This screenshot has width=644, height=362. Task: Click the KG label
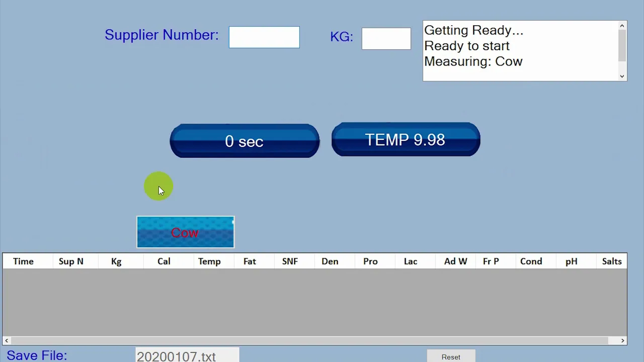(x=342, y=37)
